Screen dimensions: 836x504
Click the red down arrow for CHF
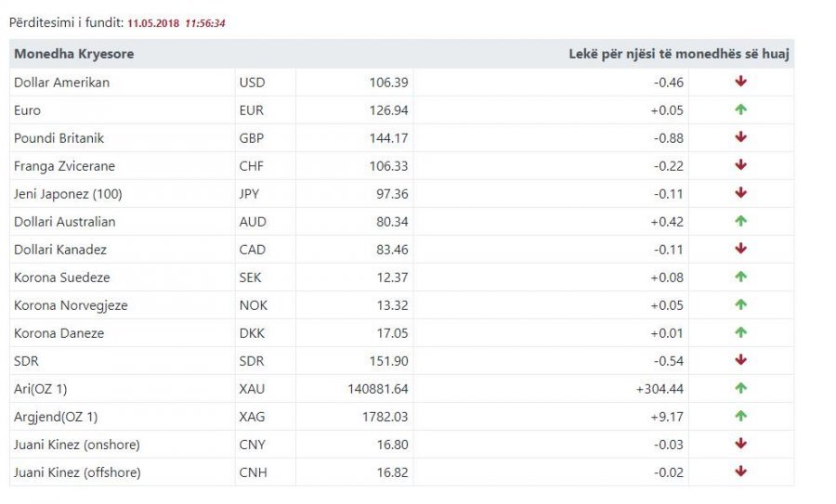[740, 165]
